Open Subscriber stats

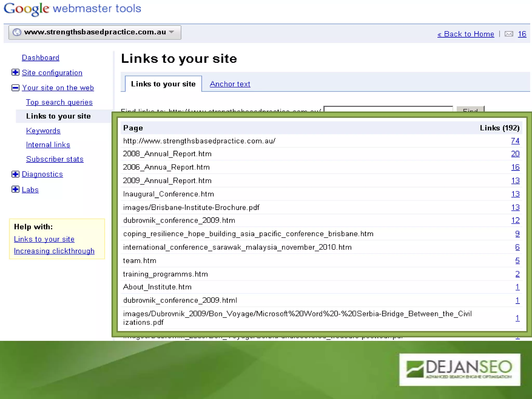coord(55,159)
